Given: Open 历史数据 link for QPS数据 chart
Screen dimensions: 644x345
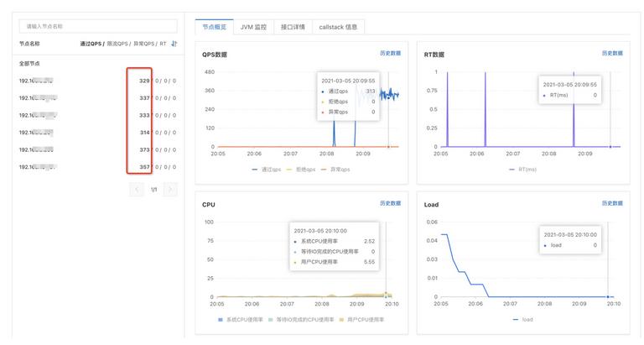Looking at the screenshot, I should (390, 53).
